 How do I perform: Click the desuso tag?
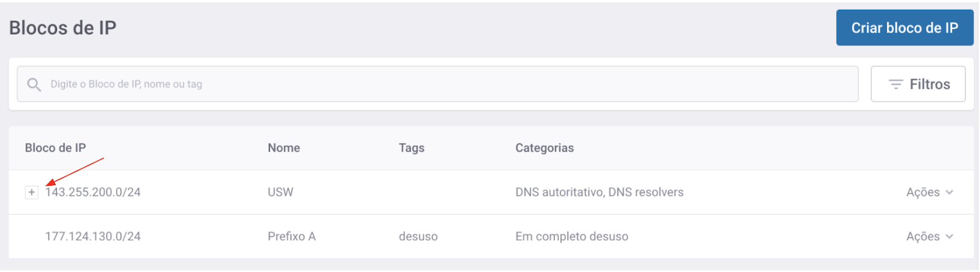(x=418, y=236)
